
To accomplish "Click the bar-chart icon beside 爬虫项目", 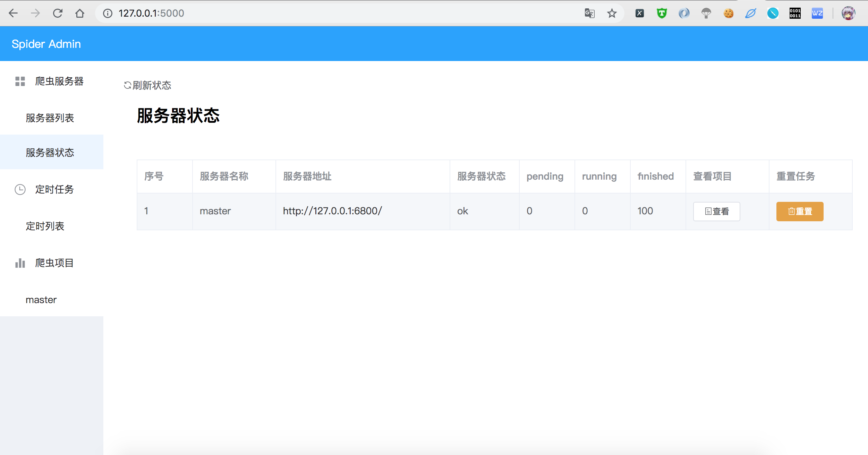I will click(20, 263).
